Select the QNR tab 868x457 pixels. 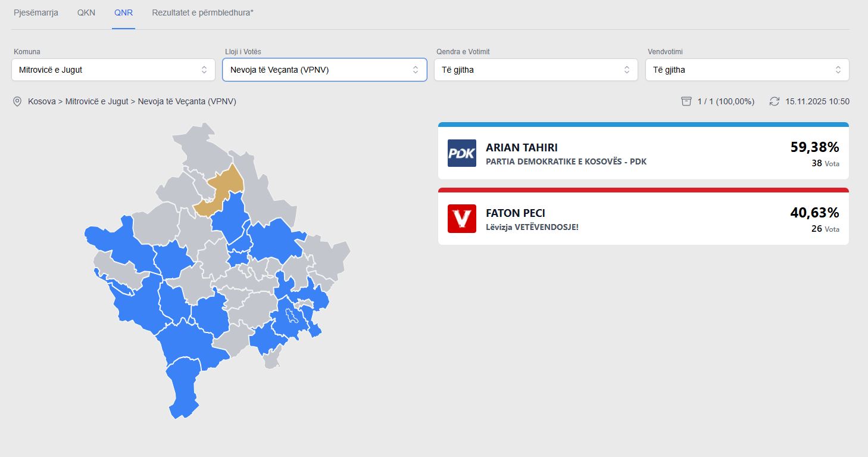(124, 13)
